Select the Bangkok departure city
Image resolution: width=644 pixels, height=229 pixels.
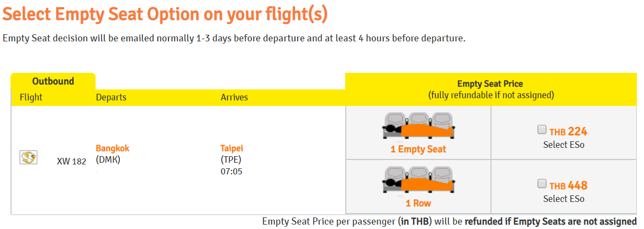pos(113,148)
